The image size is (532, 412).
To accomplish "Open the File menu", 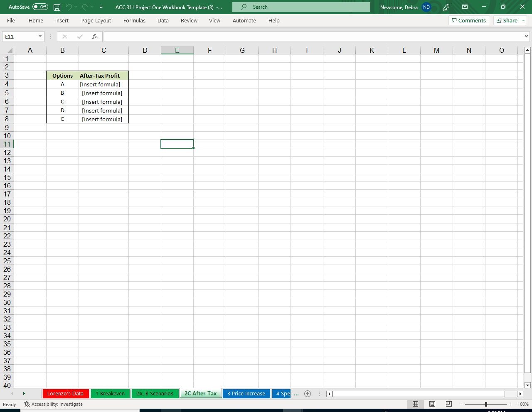I will [11, 20].
